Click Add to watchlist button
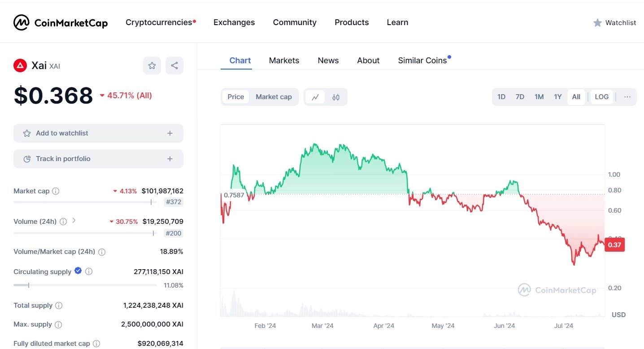Image resolution: width=644 pixels, height=349 pixels. click(x=98, y=133)
